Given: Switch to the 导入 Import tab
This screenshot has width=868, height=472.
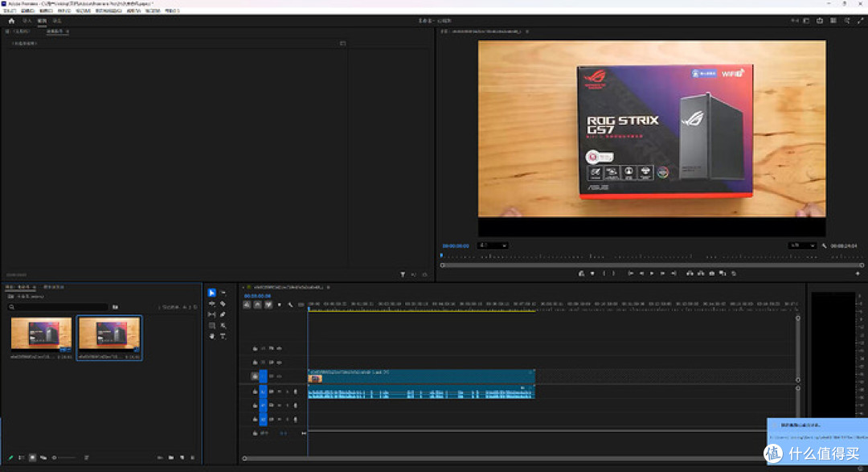Looking at the screenshot, I should click(x=27, y=21).
